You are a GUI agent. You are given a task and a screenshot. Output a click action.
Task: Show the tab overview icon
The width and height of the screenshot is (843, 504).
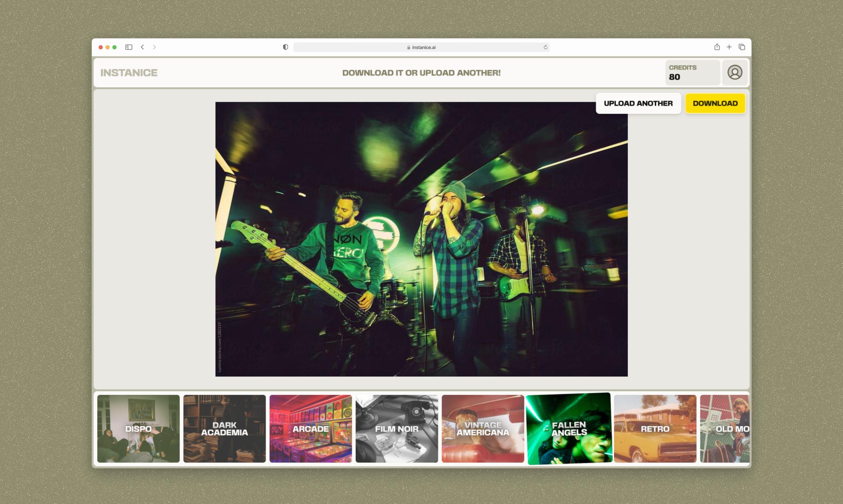click(742, 47)
